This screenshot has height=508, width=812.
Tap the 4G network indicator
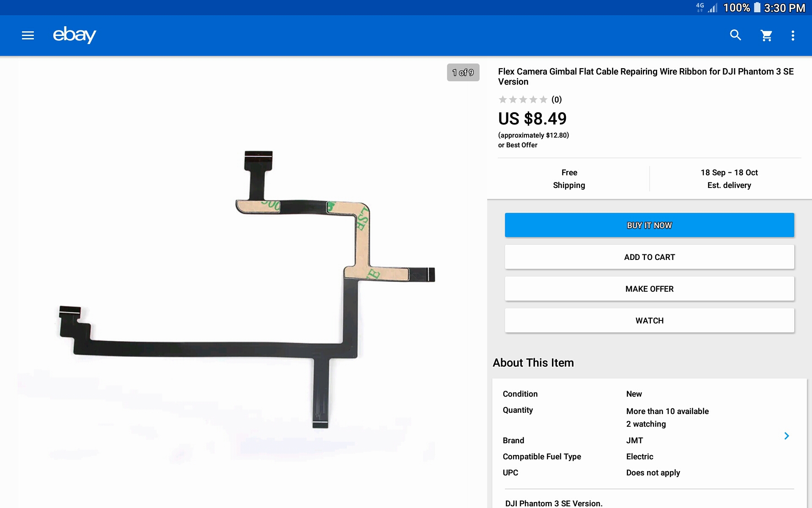[x=700, y=7]
